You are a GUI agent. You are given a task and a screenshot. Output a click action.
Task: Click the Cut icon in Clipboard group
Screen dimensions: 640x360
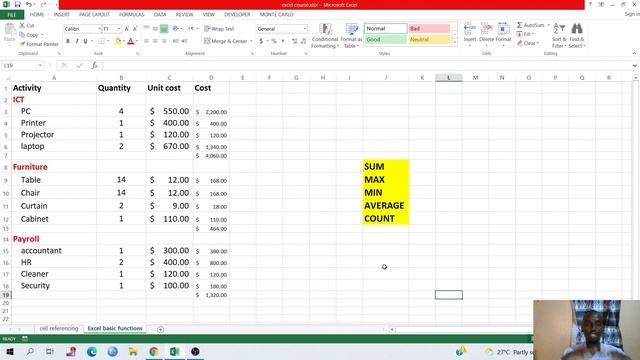point(22,25)
